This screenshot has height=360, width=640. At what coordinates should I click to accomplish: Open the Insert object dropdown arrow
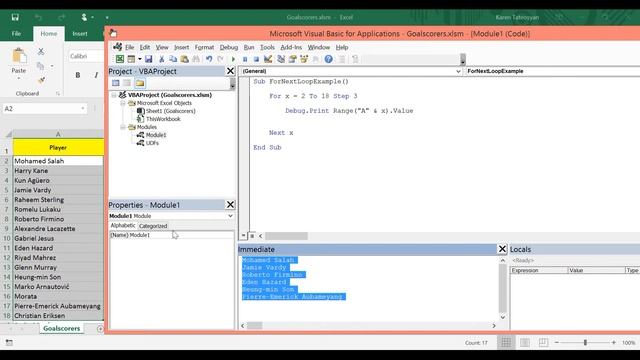(140, 59)
